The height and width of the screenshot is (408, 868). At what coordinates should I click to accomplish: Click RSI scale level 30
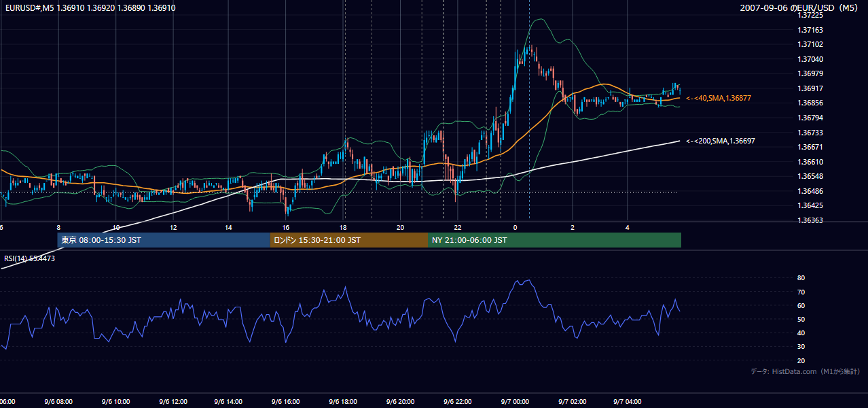coord(801,347)
